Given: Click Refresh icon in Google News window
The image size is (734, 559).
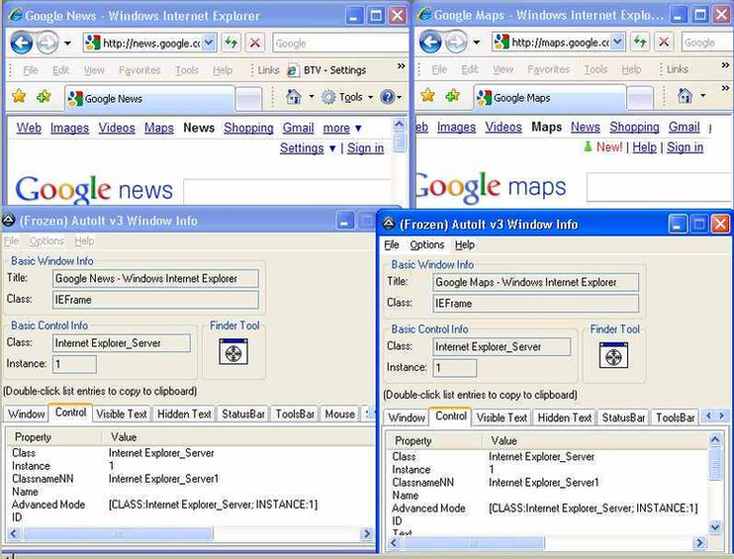Looking at the screenshot, I should (231, 43).
